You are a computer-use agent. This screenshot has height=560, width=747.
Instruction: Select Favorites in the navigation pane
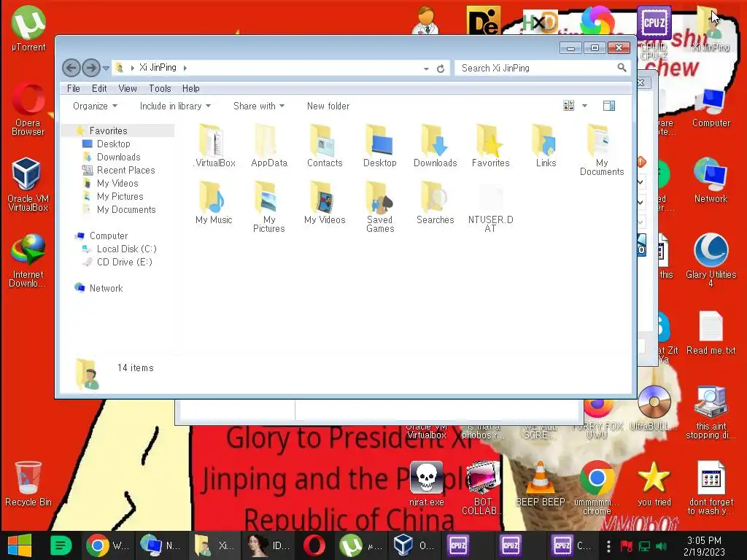pyautogui.click(x=108, y=131)
